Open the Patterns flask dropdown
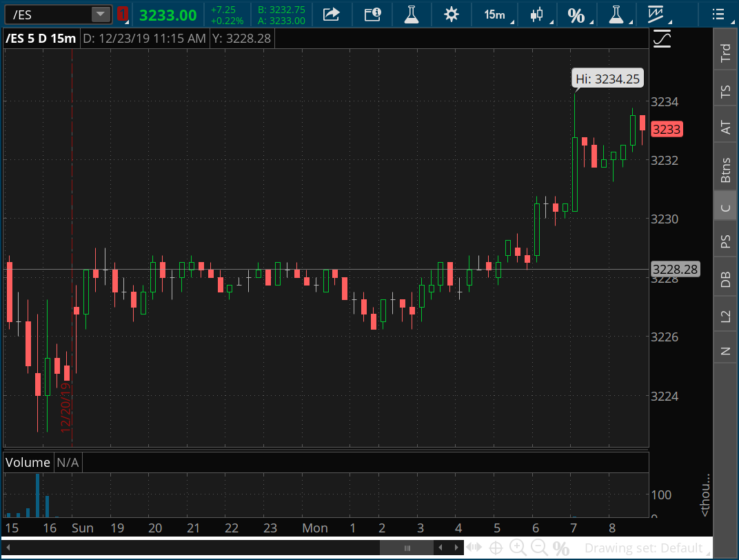The image size is (739, 560). point(618,14)
